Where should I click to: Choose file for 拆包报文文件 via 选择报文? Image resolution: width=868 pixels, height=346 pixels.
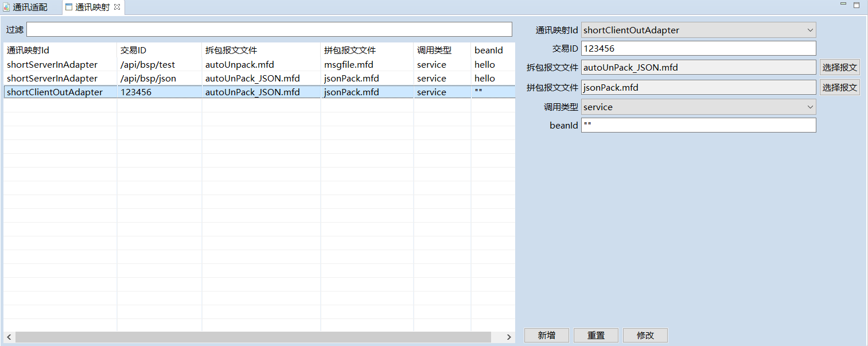[x=839, y=68]
